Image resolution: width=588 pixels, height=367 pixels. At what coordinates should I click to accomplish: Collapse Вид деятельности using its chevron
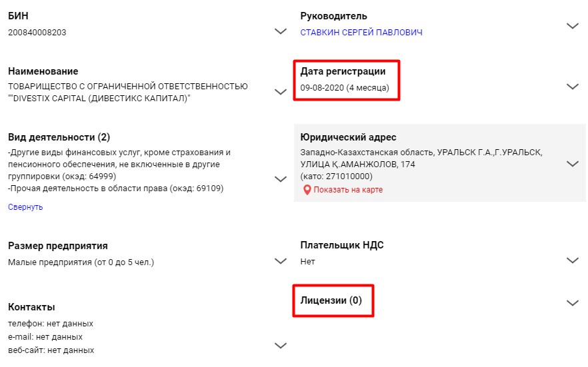pyautogui.click(x=281, y=179)
